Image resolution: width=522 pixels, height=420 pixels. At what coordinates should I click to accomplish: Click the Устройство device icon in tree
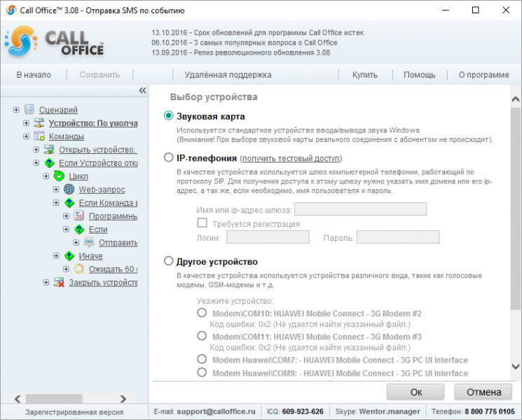point(39,122)
